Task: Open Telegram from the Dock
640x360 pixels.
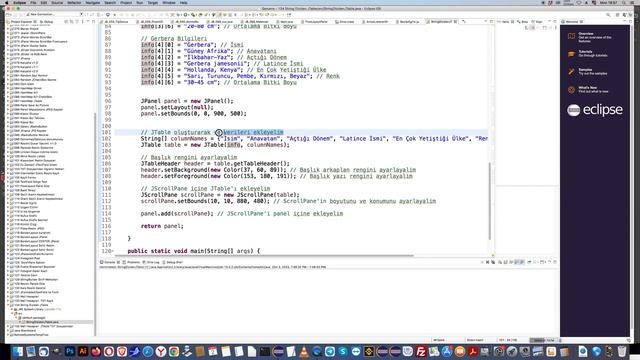Action: [330, 351]
